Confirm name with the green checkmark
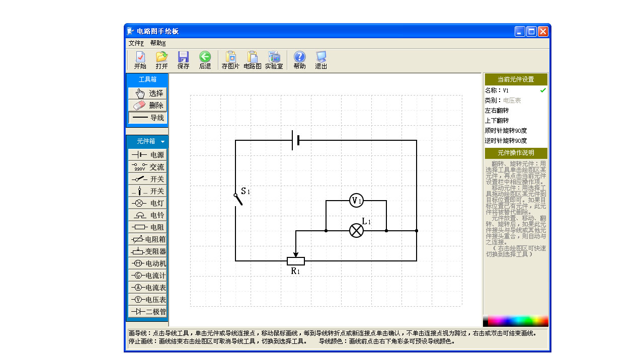Image resolution: width=644 pixels, height=362 pixels. 543,90
